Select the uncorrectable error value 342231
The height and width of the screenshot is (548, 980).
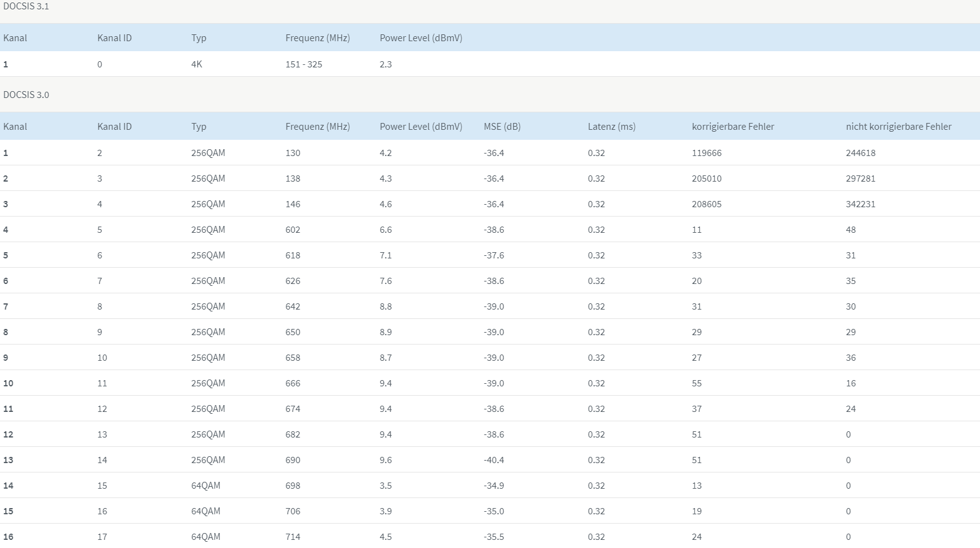pyautogui.click(x=861, y=204)
